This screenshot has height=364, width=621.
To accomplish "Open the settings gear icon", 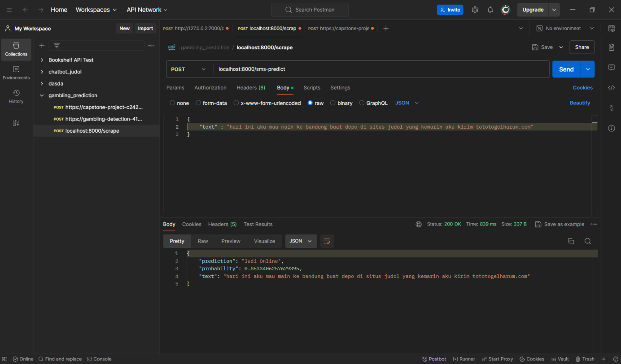I will (x=475, y=9).
